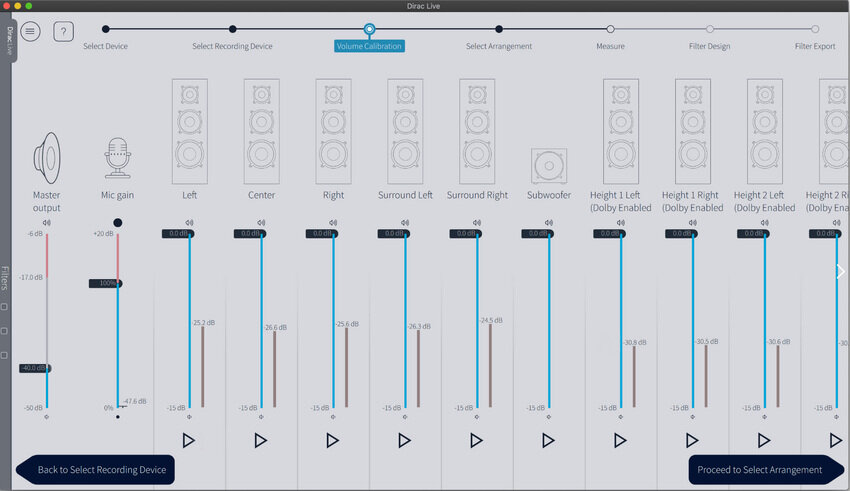Mute the Right channel
The image size is (850, 491).
[333, 223]
